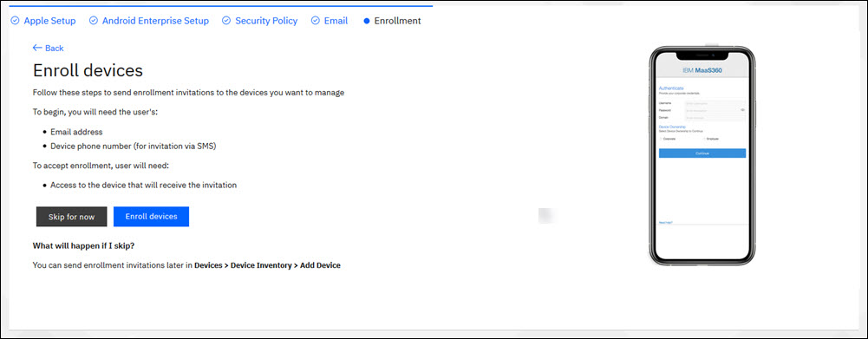Open the Email step
868x339 pixels.
[336, 21]
